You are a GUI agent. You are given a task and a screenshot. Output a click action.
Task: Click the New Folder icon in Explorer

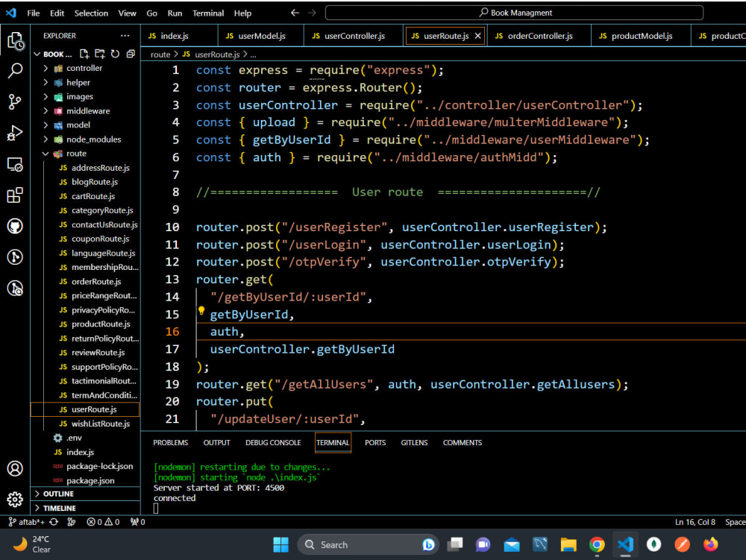(x=99, y=54)
